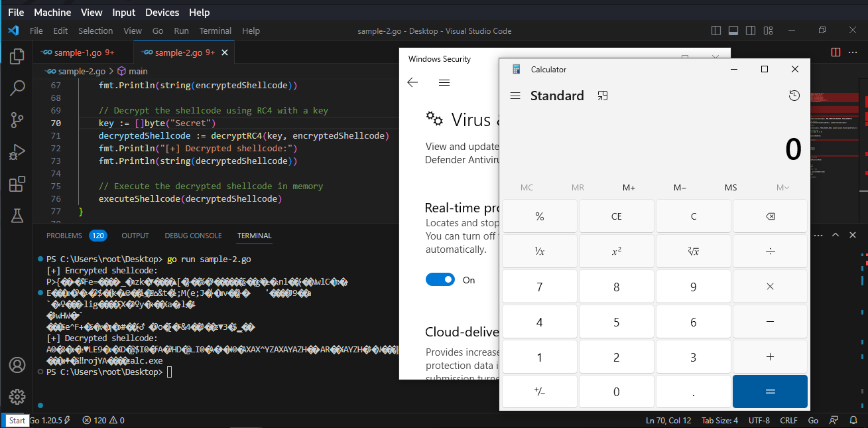Click the MS memory store button

pyautogui.click(x=730, y=188)
